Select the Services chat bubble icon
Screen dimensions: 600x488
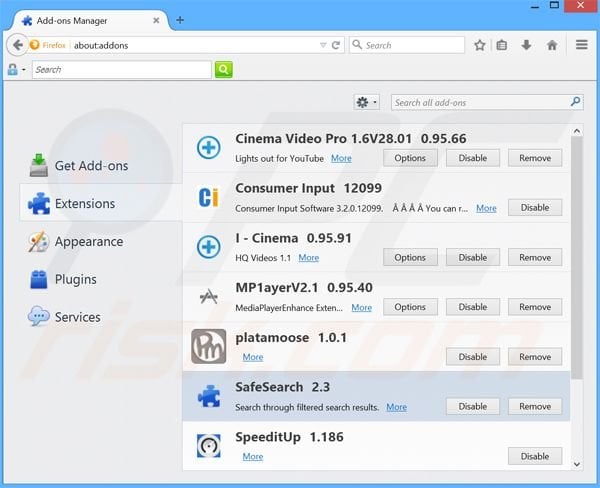38,316
